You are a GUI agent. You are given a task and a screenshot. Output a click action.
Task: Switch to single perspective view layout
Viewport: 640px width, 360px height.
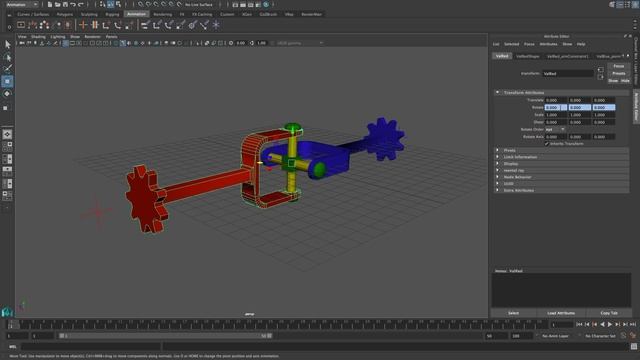[x=7, y=134]
